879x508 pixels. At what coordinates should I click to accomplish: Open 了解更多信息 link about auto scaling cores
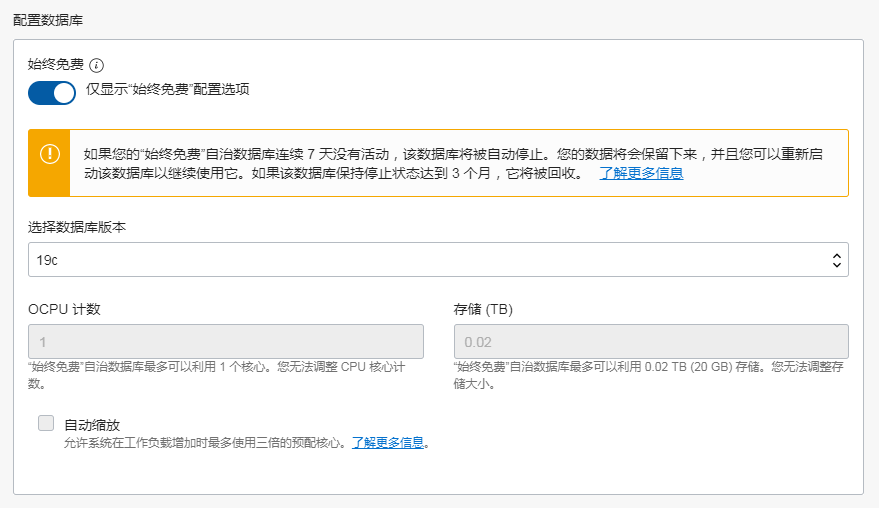coord(388,442)
